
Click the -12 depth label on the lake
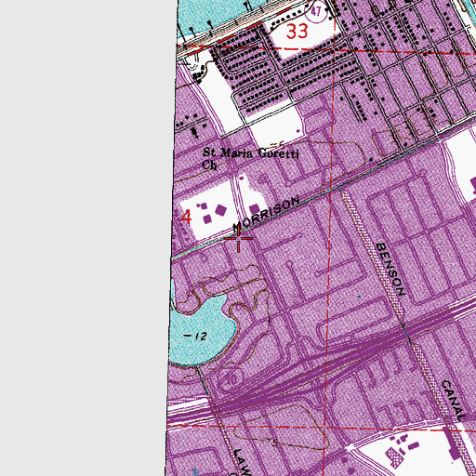(x=195, y=337)
